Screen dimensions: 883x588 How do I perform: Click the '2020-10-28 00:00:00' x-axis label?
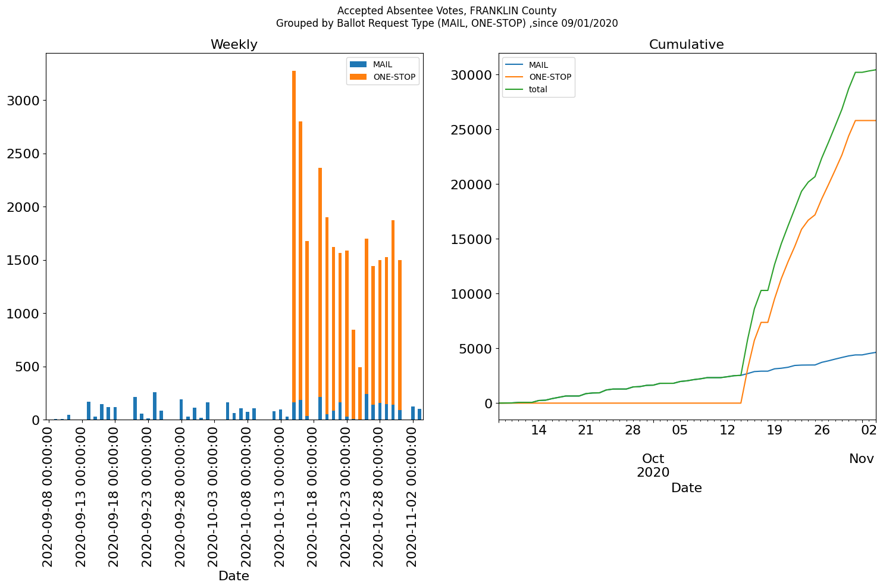pos(380,496)
